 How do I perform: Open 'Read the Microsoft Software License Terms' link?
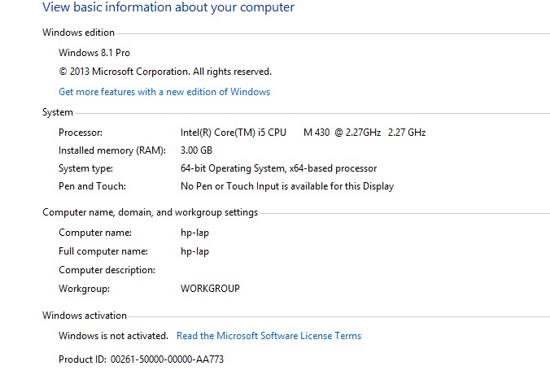pos(268,336)
